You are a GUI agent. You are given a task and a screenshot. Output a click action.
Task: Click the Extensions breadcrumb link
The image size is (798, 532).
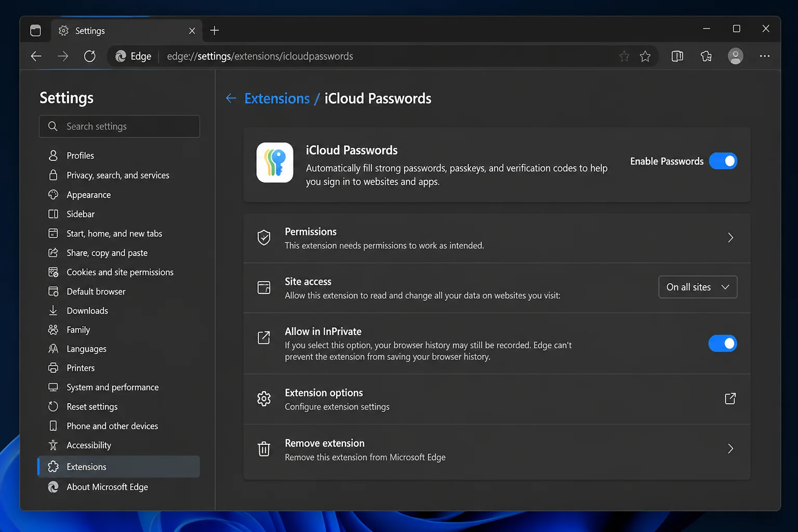pos(277,98)
